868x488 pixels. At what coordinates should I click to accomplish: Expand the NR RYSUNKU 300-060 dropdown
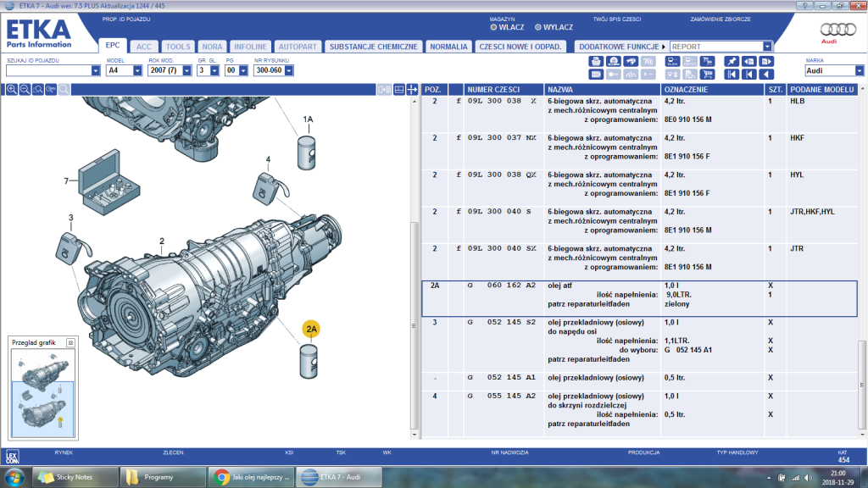[289, 71]
